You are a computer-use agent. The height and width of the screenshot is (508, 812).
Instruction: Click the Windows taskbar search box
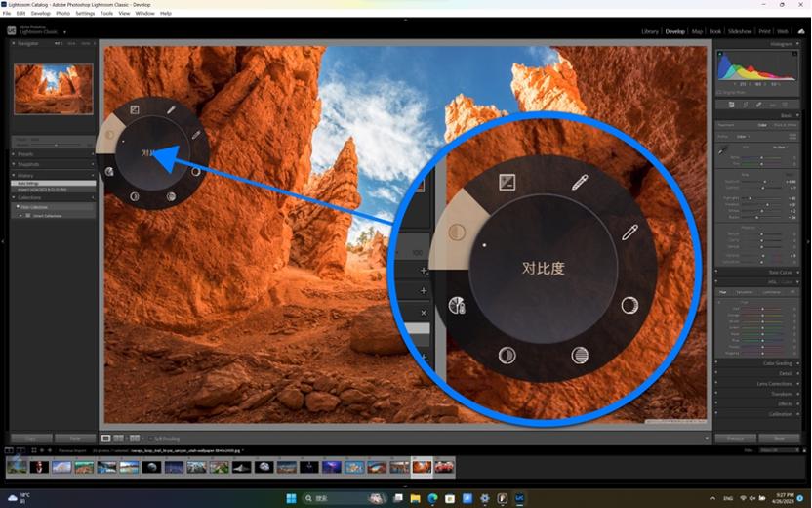click(x=345, y=498)
